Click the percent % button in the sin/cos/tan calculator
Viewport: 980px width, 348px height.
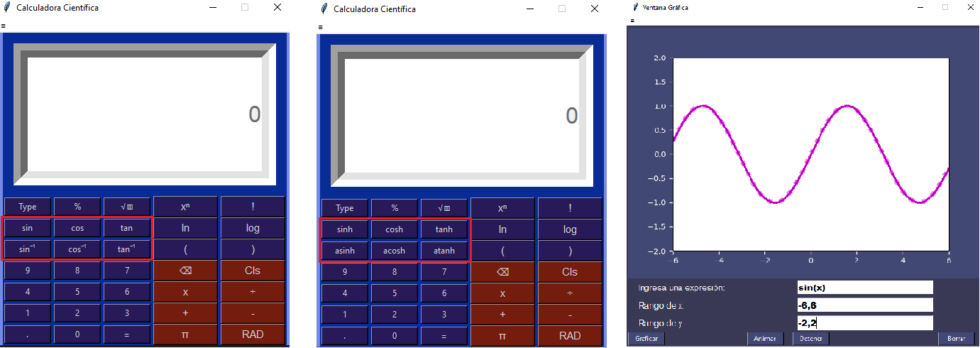[77, 207]
